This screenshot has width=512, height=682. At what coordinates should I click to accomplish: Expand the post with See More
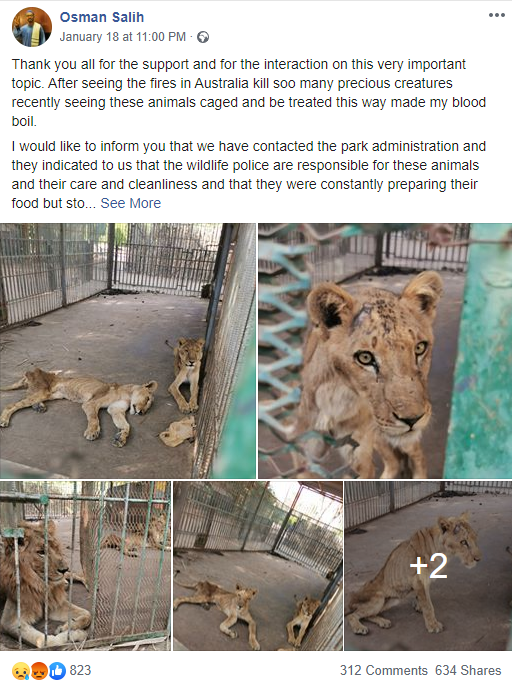tap(131, 203)
